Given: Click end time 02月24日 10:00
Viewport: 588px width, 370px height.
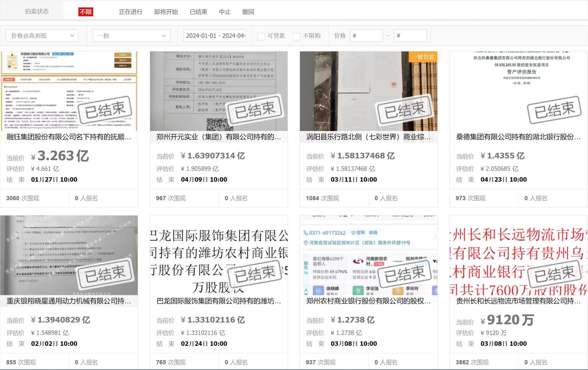Looking at the screenshot, I should [x=204, y=344].
